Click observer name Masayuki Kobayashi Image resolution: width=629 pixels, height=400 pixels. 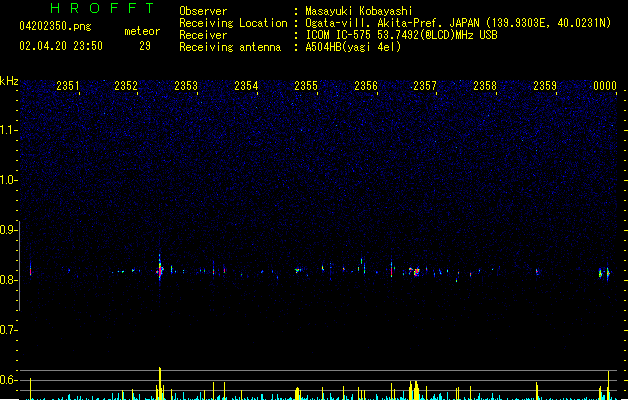[x=359, y=11]
